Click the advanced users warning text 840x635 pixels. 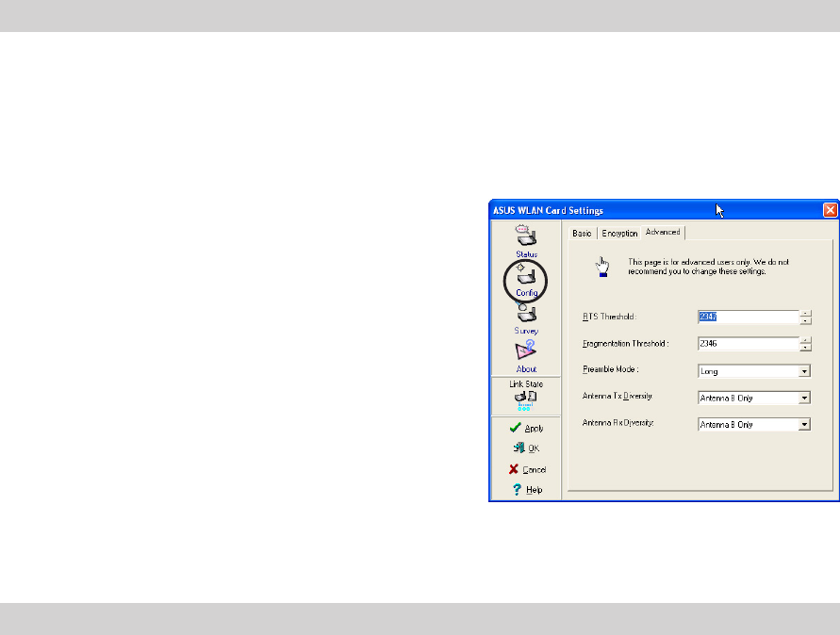708,267
